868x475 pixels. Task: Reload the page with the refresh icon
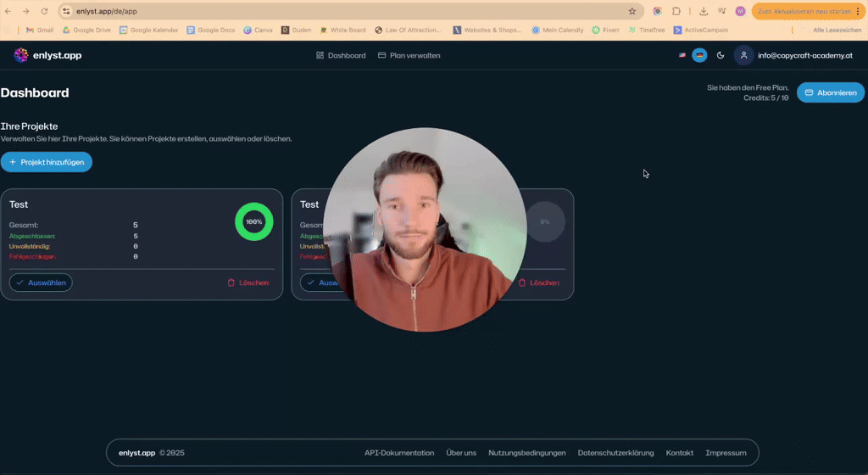(x=44, y=11)
